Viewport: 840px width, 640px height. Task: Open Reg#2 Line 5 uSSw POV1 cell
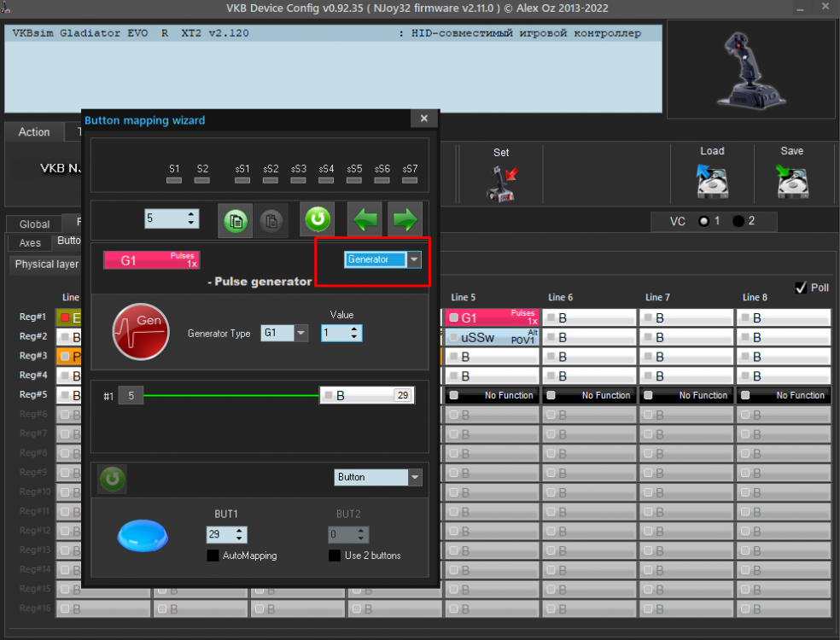click(492, 337)
